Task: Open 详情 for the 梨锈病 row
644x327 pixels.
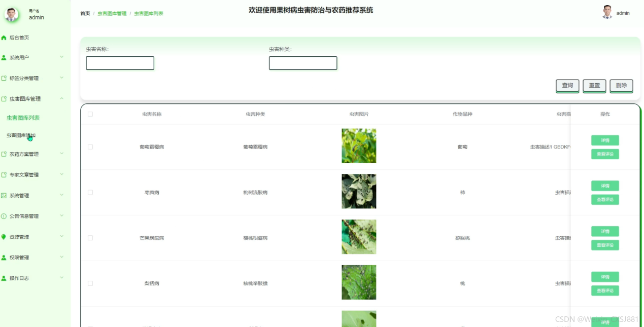Action: (605, 277)
